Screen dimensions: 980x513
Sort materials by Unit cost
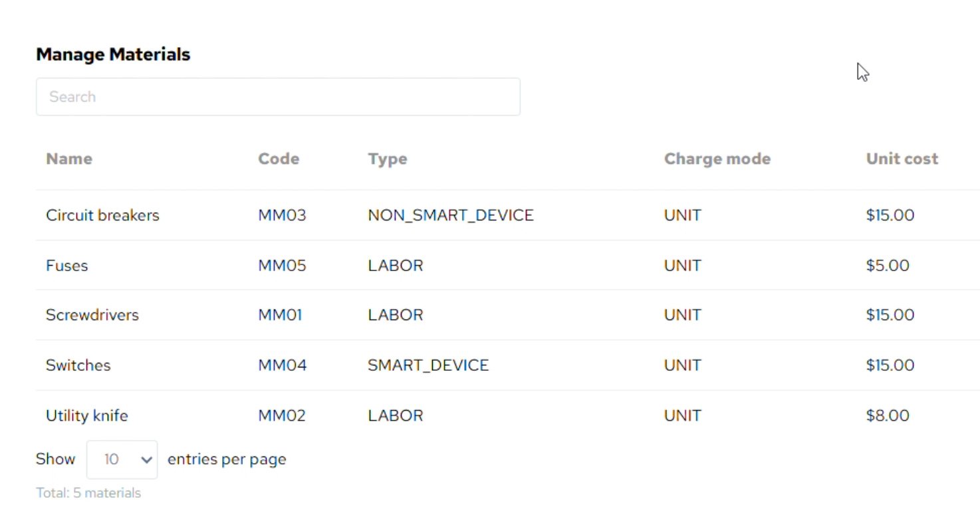point(902,158)
